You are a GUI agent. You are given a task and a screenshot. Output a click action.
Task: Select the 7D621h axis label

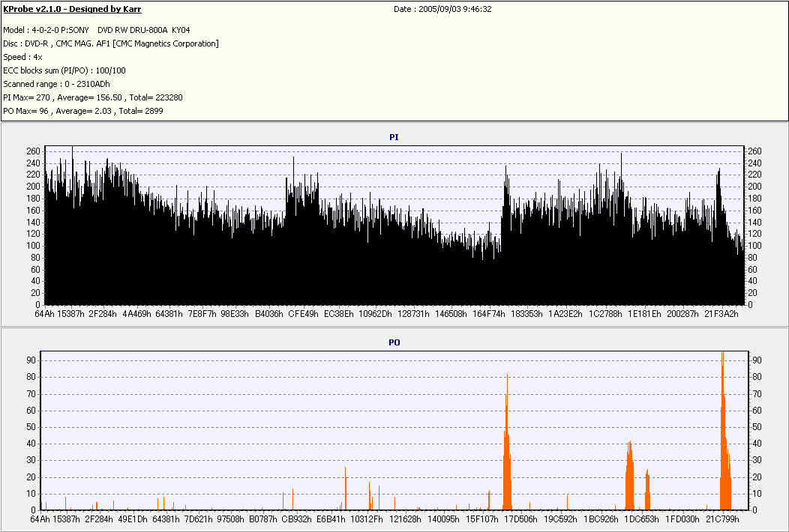[198, 519]
